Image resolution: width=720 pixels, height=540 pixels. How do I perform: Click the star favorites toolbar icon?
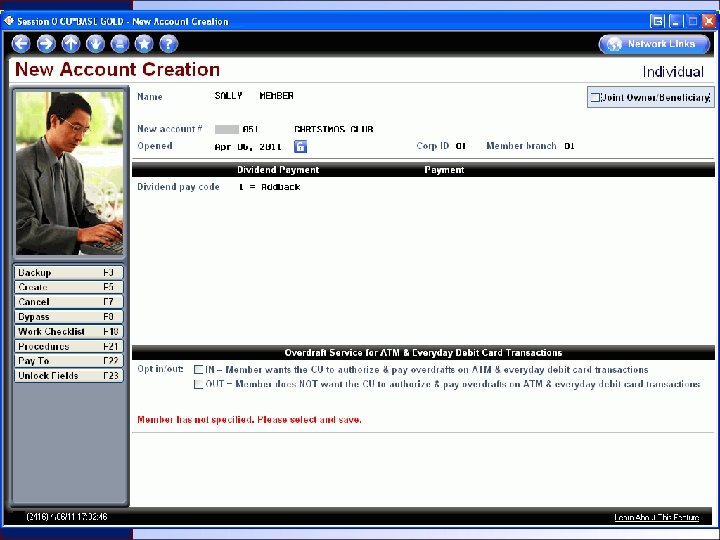click(144, 44)
